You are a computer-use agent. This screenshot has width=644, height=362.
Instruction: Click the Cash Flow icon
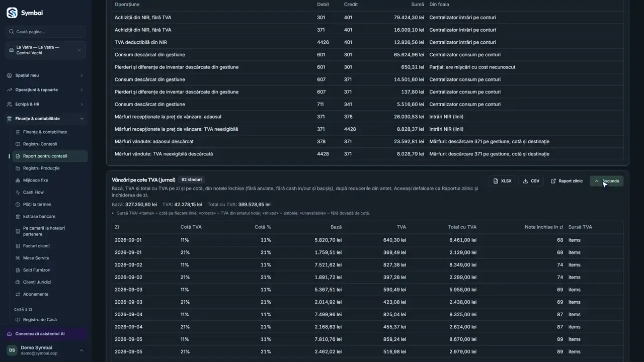(x=18, y=193)
